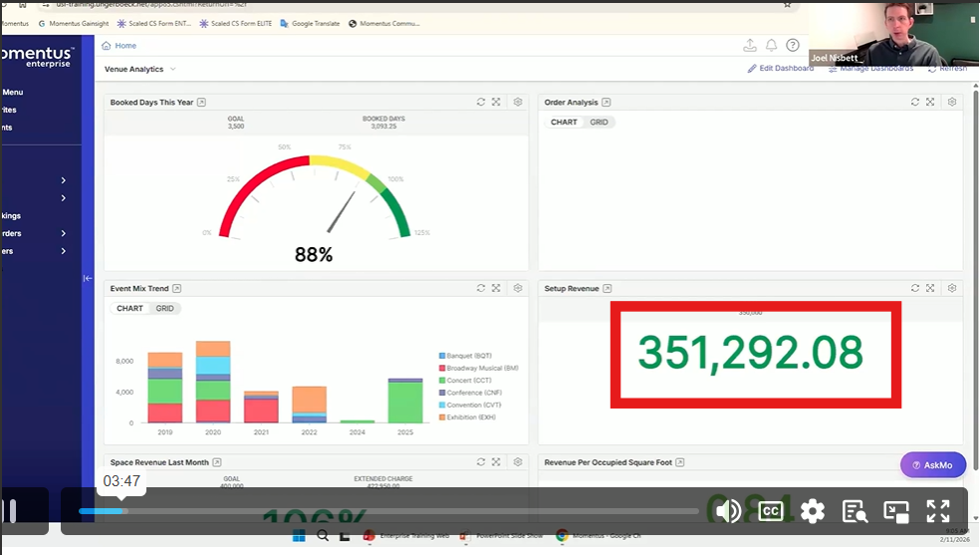Open the video transcript search icon
The width and height of the screenshot is (980, 555).
click(x=855, y=511)
